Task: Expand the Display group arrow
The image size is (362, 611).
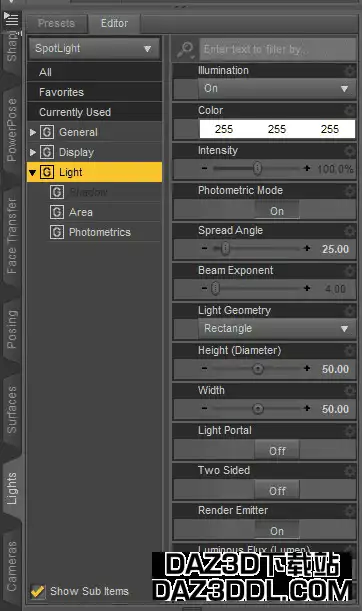Action: click(x=33, y=152)
